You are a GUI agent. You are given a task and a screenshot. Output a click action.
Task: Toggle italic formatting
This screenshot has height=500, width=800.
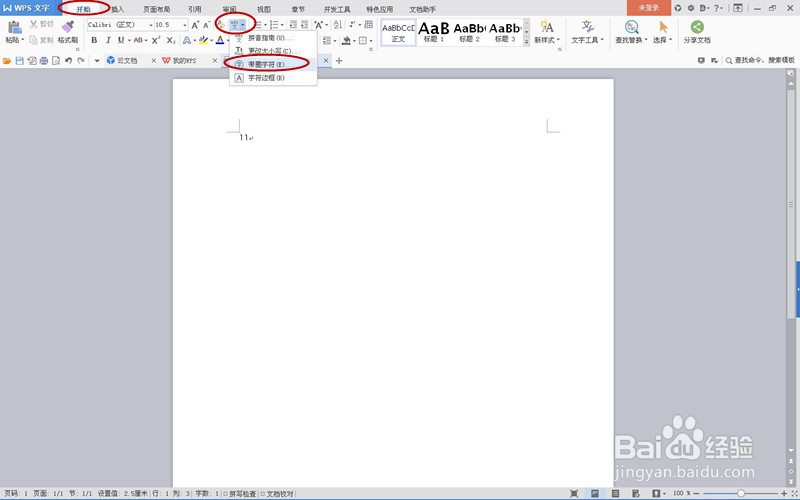point(108,40)
